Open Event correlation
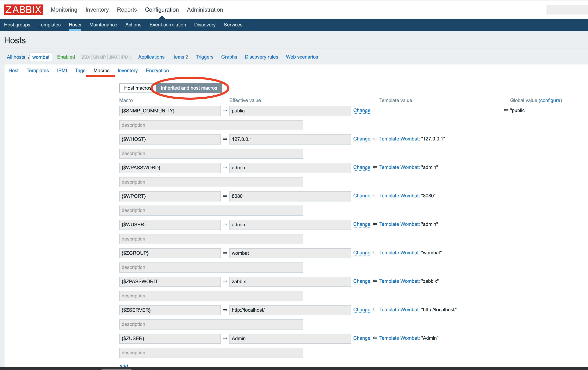 pyautogui.click(x=168, y=25)
